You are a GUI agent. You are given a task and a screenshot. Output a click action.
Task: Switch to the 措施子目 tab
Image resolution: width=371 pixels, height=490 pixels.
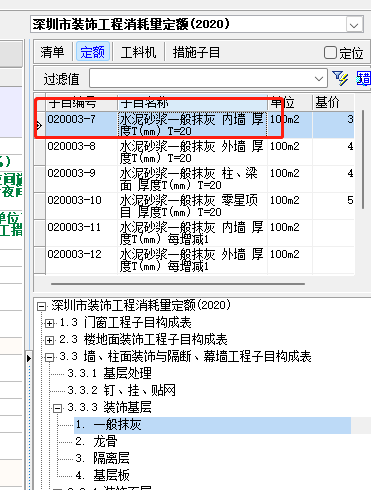coord(196,52)
